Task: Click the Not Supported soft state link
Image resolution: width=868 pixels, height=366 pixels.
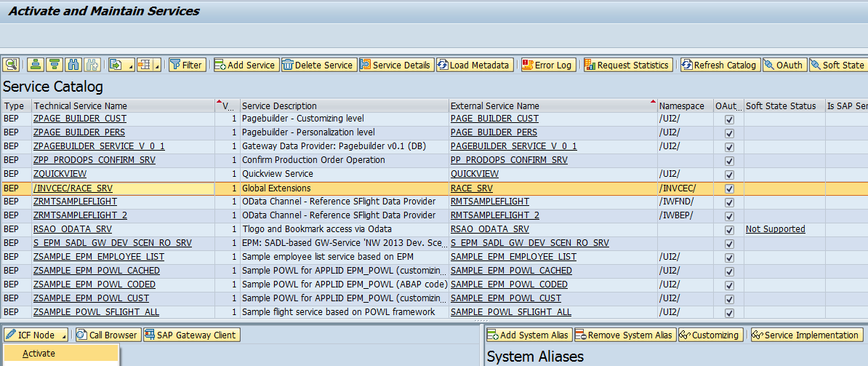Action: click(x=775, y=229)
